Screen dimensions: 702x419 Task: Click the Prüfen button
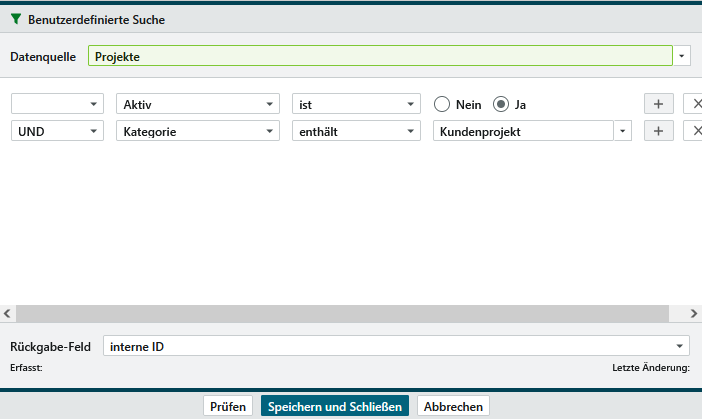click(x=228, y=406)
